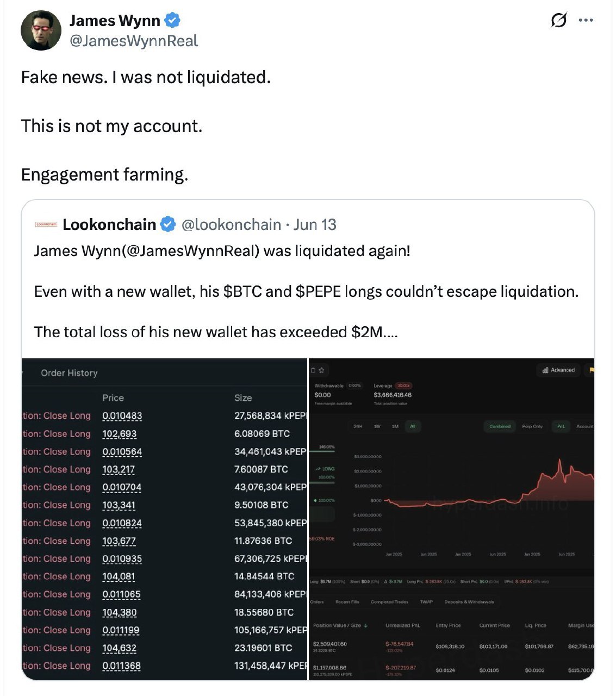Select the All timeframe chart tab
The width and height of the screenshot is (616, 696).
413,426
